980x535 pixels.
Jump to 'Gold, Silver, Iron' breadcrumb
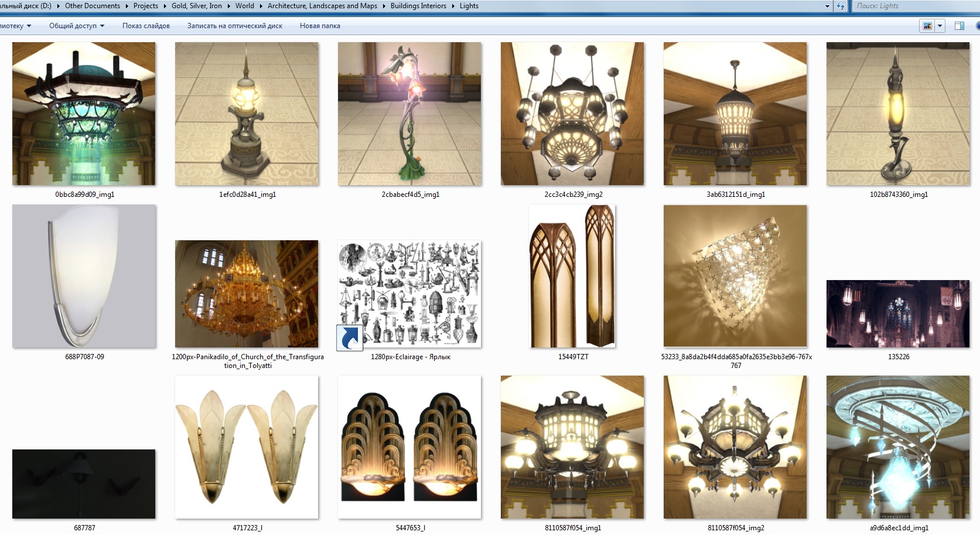197,6
